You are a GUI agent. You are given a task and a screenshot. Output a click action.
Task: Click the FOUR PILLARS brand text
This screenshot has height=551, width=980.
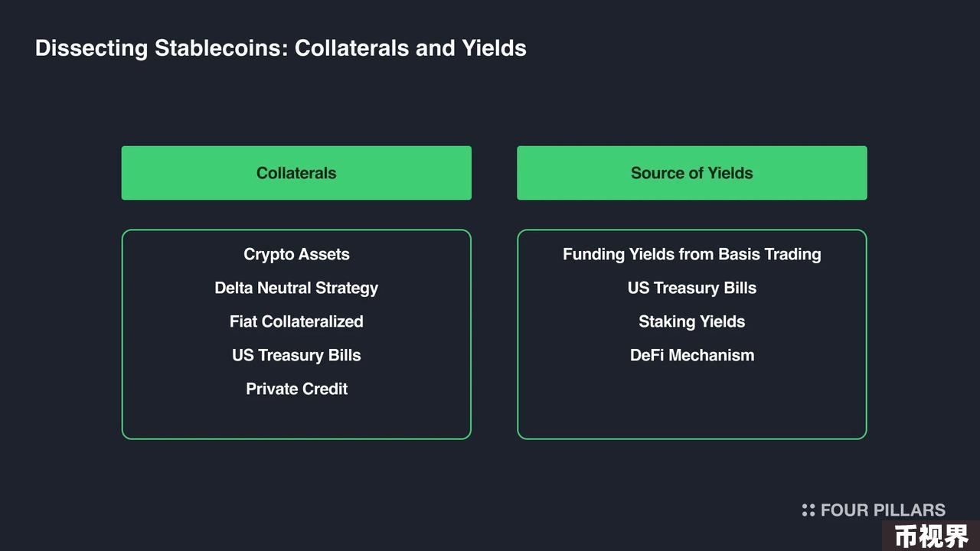click(x=883, y=510)
